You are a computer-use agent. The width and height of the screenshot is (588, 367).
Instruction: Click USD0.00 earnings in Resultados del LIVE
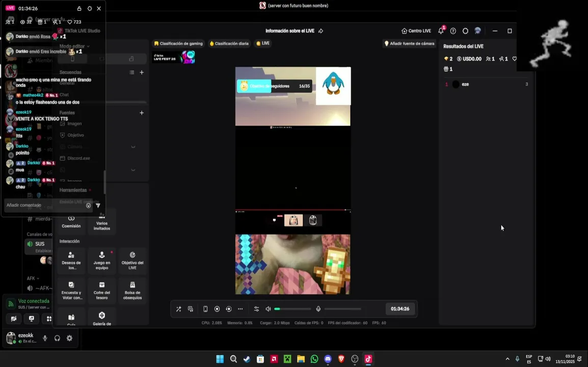point(469,59)
